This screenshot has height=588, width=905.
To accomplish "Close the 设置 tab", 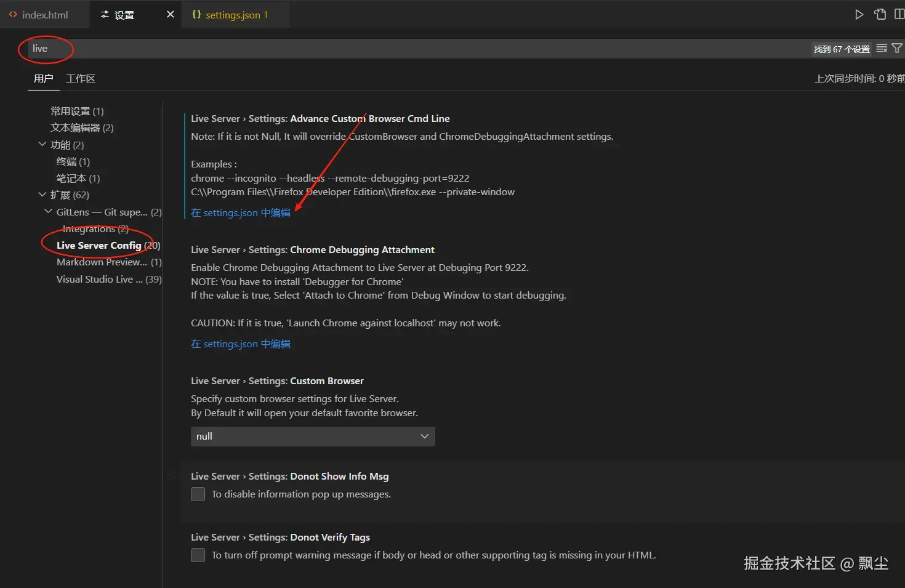I will pyautogui.click(x=171, y=14).
